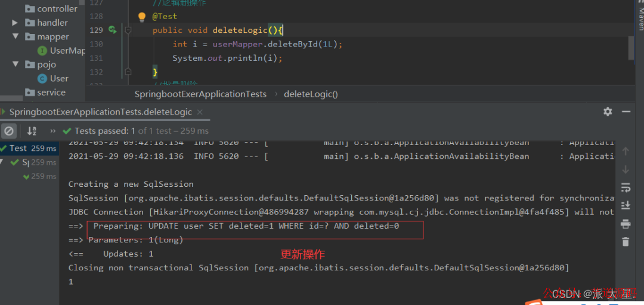Expand the handler folder arrow

pyautogui.click(x=15, y=23)
